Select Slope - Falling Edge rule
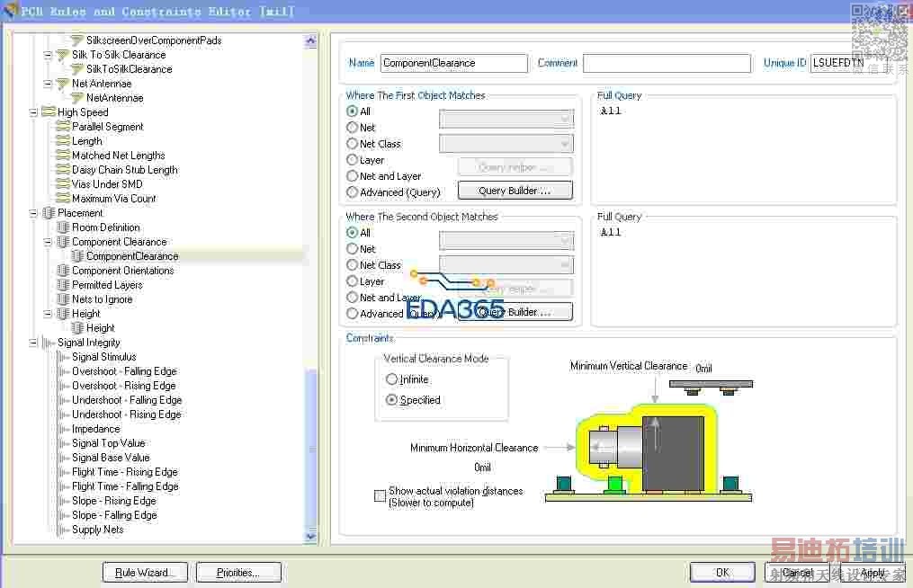Viewport: 913px width, 588px height. [114, 515]
